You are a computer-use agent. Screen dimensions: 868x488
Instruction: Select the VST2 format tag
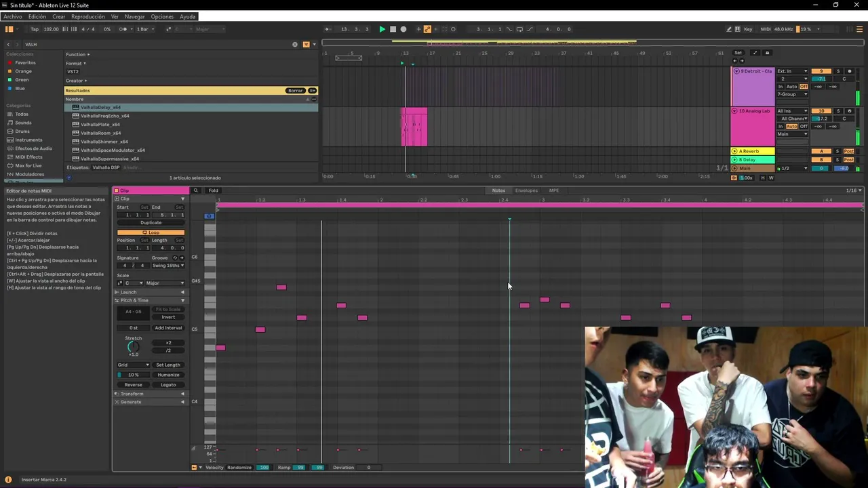[73, 72]
